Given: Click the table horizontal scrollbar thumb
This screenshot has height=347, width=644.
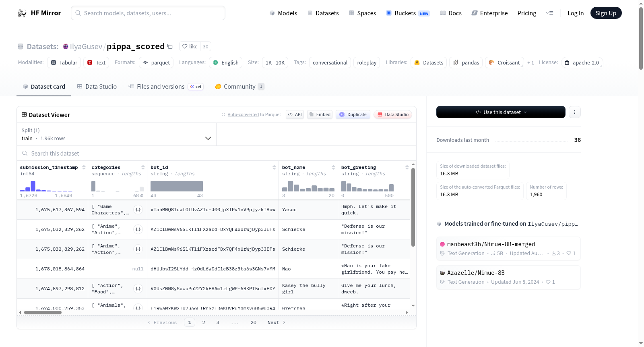Looking at the screenshot, I should click(43, 312).
